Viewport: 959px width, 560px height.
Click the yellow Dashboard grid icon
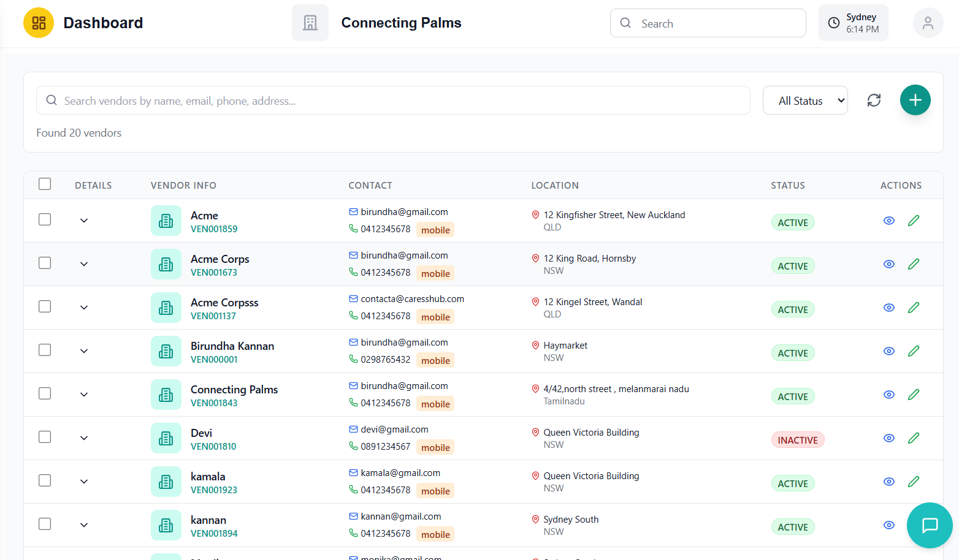click(x=38, y=23)
